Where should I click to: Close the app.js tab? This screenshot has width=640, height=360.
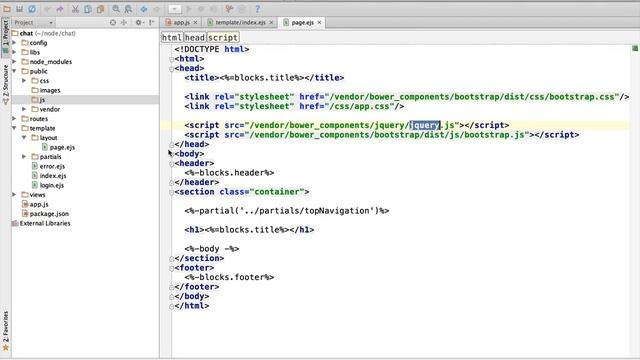(196, 22)
